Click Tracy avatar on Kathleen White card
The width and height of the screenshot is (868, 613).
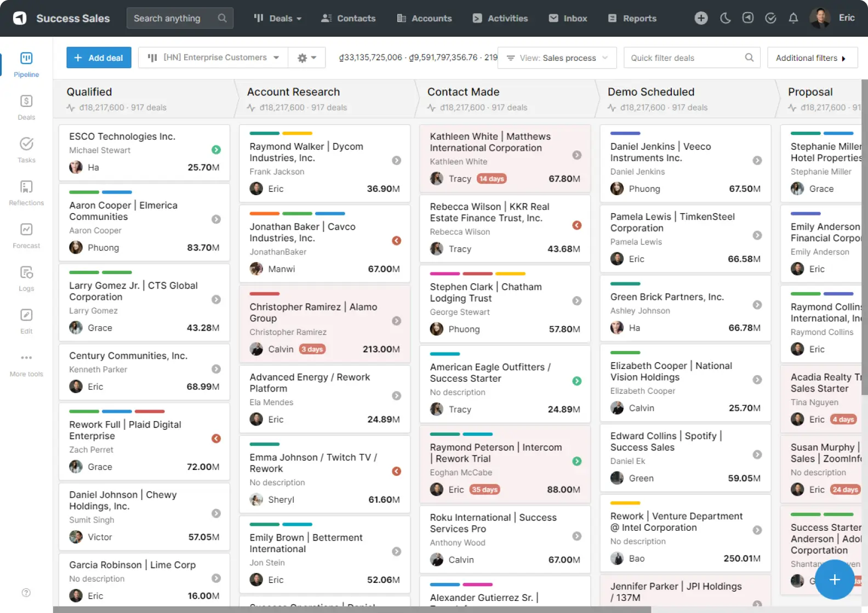436,179
